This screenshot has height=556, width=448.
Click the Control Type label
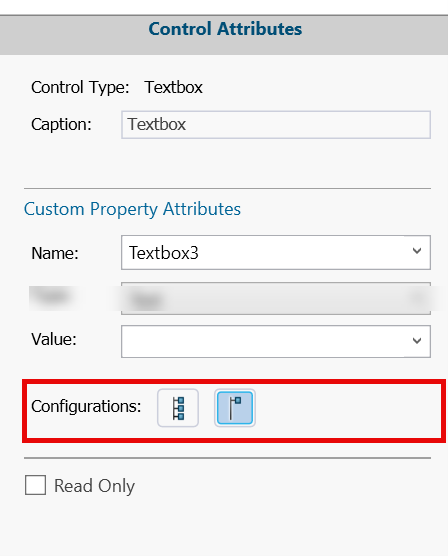pyautogui.click(x=80, y=88)
